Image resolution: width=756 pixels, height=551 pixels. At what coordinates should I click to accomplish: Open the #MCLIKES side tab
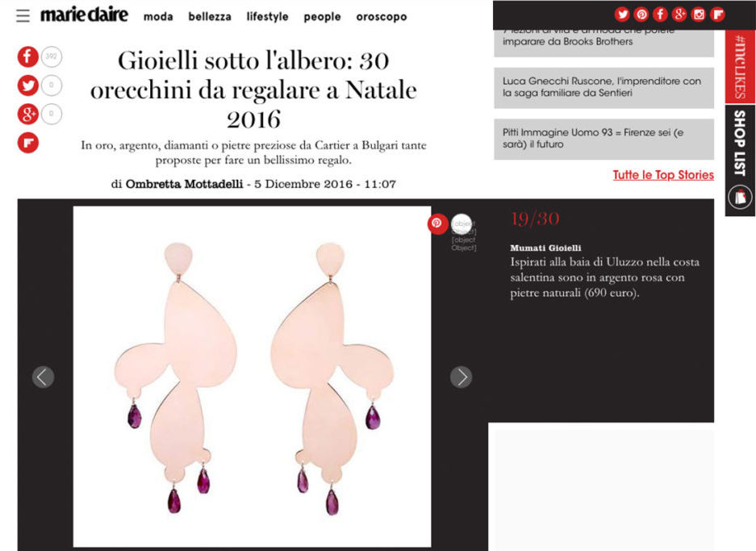click(740, 66)
